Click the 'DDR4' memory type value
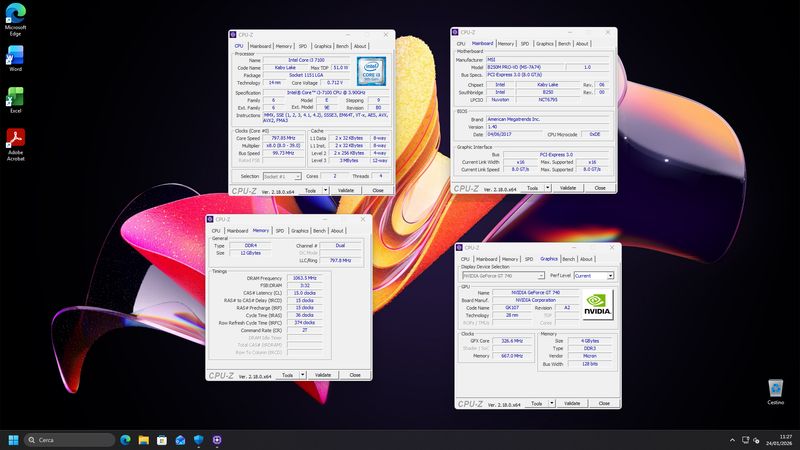Screen dimensions: 800x450 (250, 245)
